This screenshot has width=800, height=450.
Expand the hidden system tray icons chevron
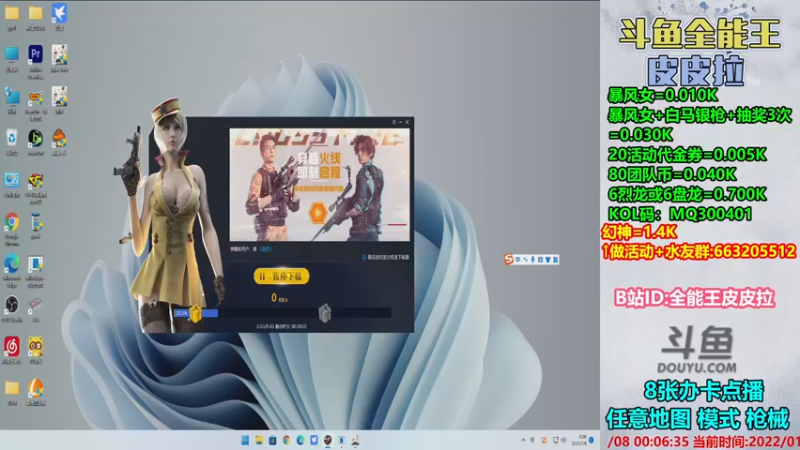click(x=523, y=440)
